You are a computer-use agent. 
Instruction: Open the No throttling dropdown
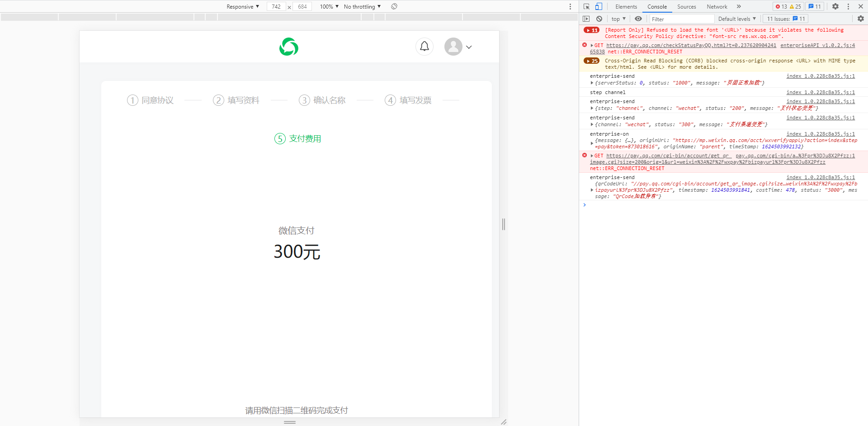click(362, 6)
